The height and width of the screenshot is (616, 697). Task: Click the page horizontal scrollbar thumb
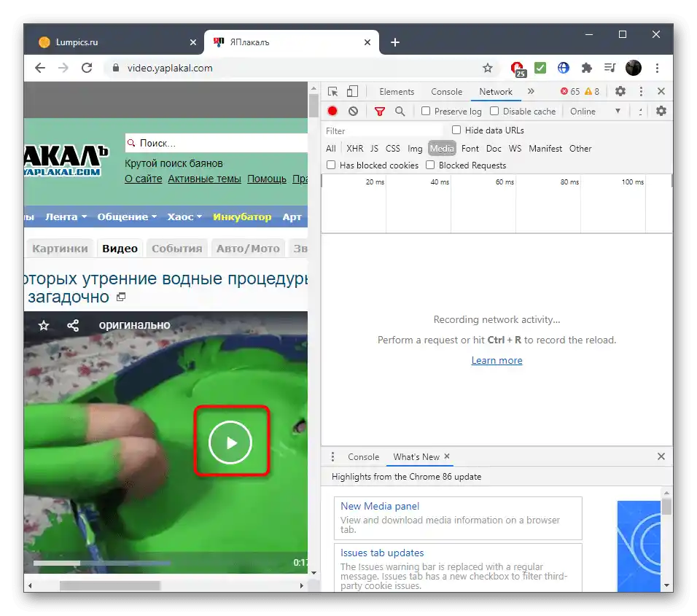110,586
